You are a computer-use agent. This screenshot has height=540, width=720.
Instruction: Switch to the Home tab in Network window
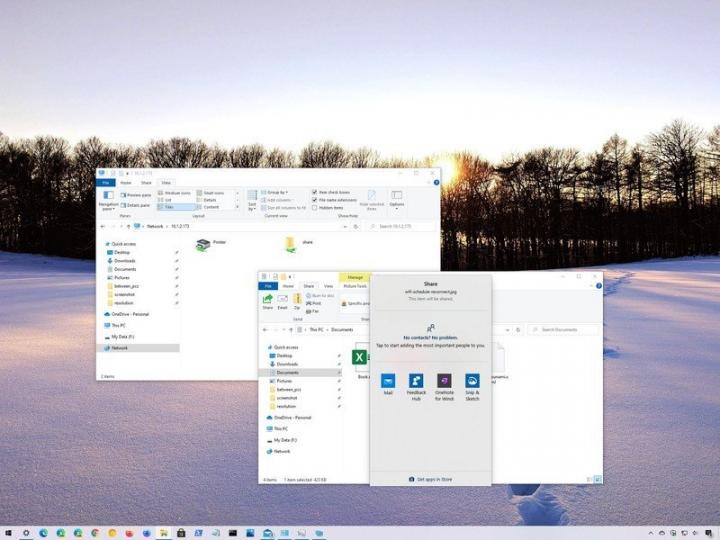[126, 183]
